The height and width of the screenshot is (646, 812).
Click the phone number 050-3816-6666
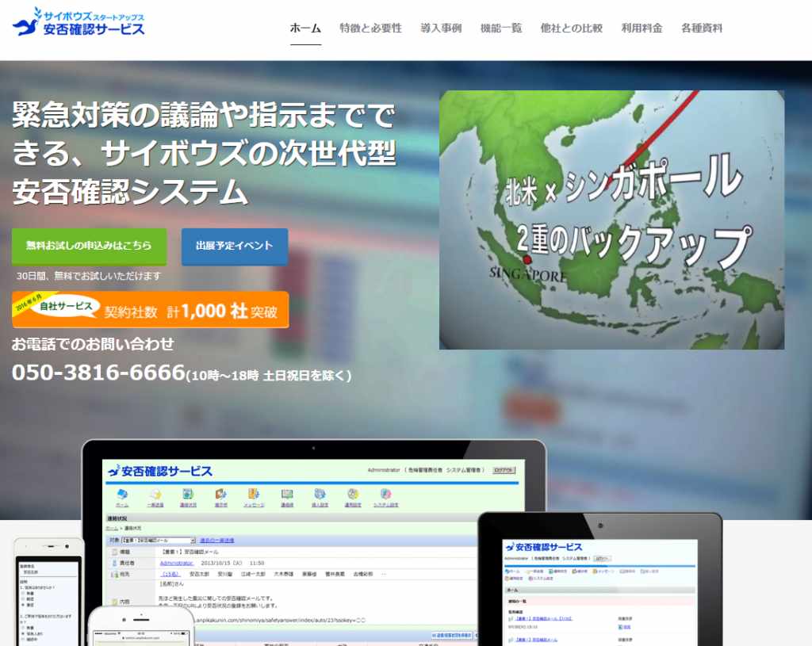[x=98, y=373]
